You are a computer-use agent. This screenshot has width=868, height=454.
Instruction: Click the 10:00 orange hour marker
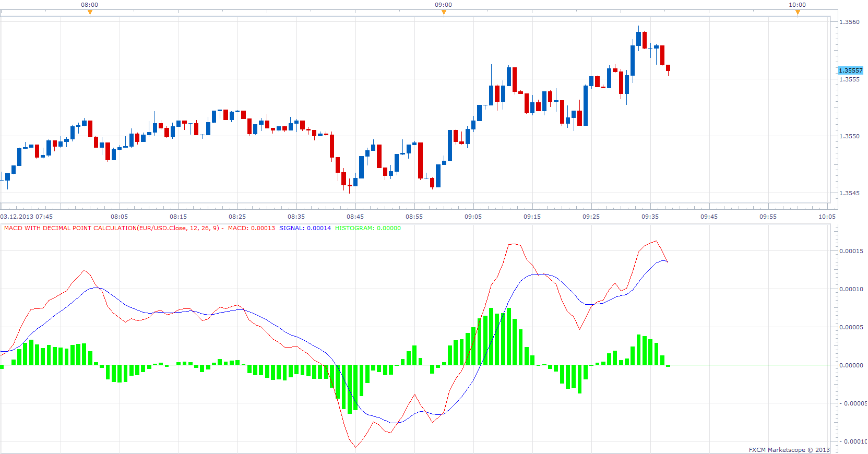798,13
